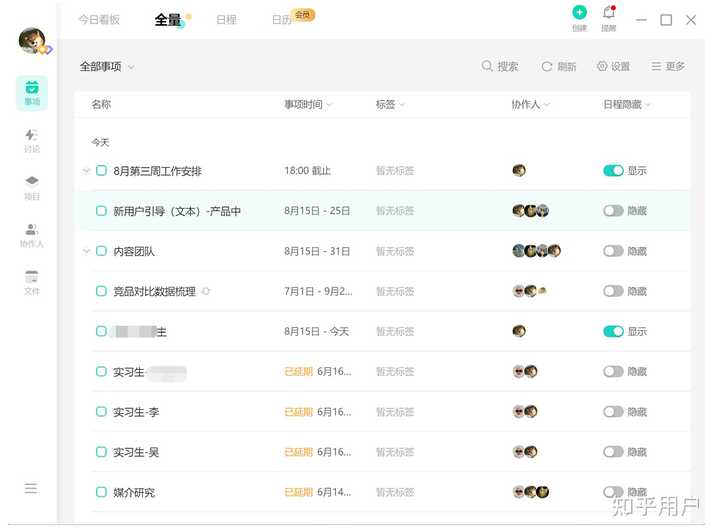Open the 提醒 bell notifications

pyautogui.click(x=608, y=13)
